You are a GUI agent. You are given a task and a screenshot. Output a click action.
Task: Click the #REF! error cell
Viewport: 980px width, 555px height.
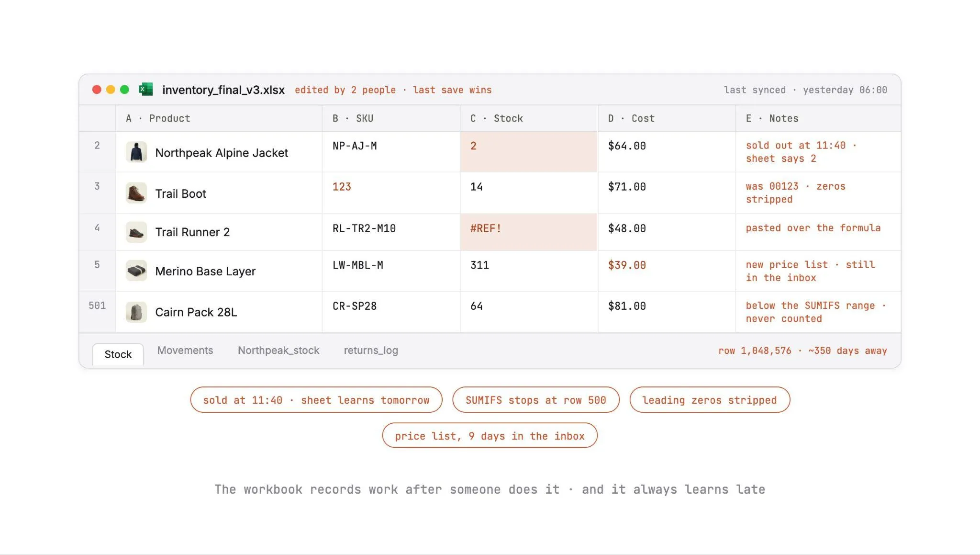coord(529,232)
